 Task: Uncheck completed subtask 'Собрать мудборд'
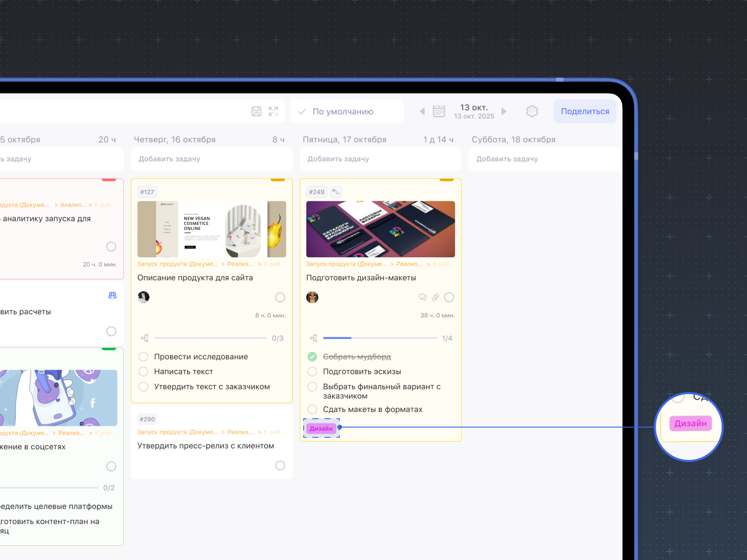coord(313,357)
